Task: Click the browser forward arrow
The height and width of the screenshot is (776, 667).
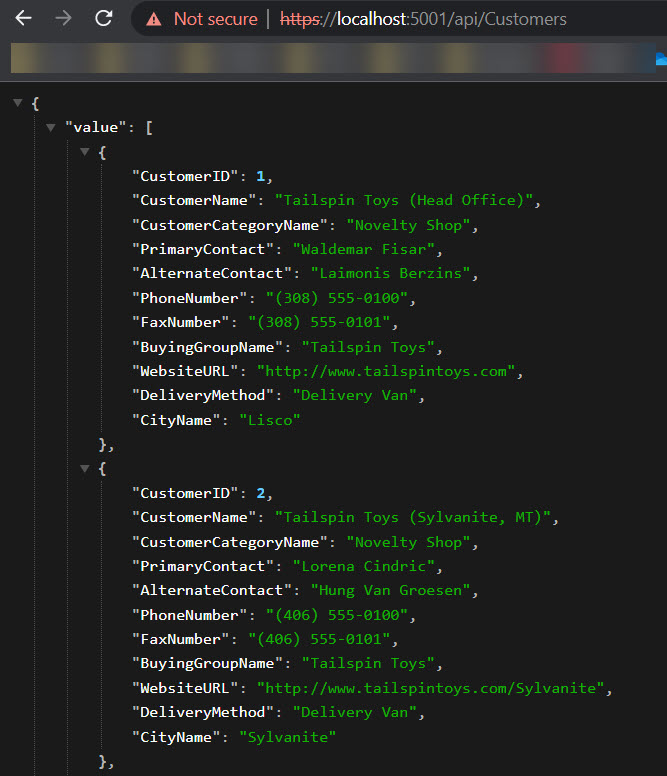Action: [x=63, y=19]
